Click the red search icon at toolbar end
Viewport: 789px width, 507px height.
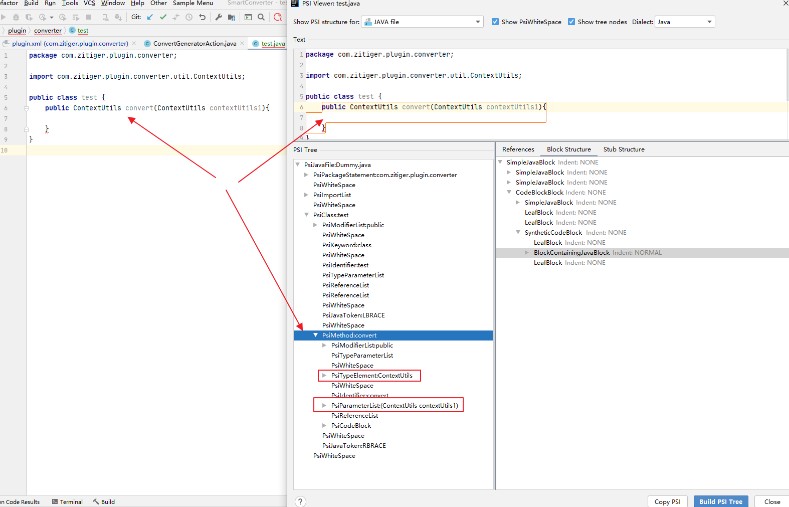(278, 17)
